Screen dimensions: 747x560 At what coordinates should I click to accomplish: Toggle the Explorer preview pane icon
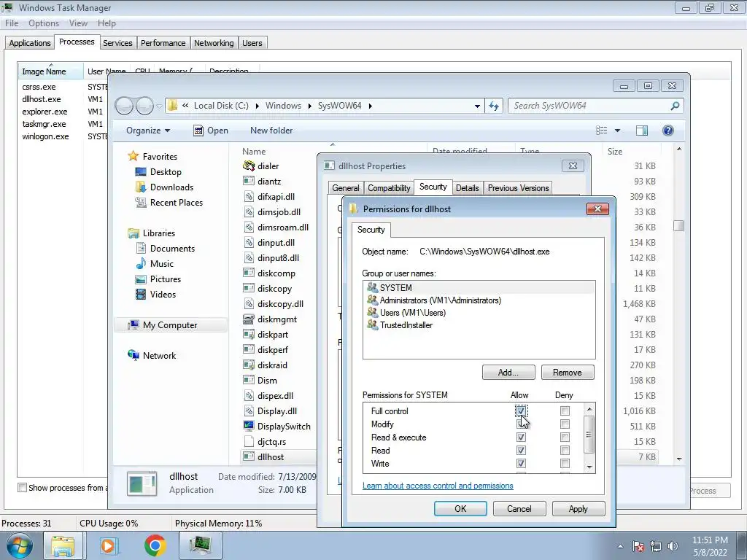click(x=642, y=131)
